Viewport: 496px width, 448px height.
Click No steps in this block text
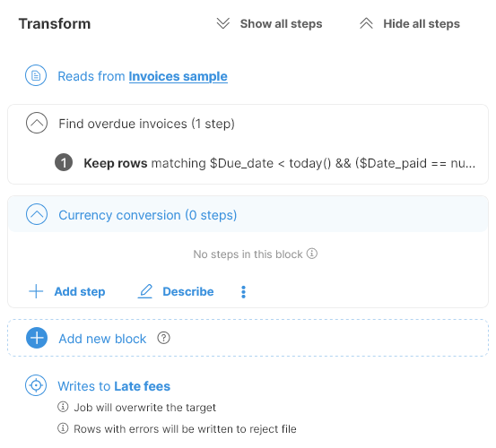tap(248, 254)
